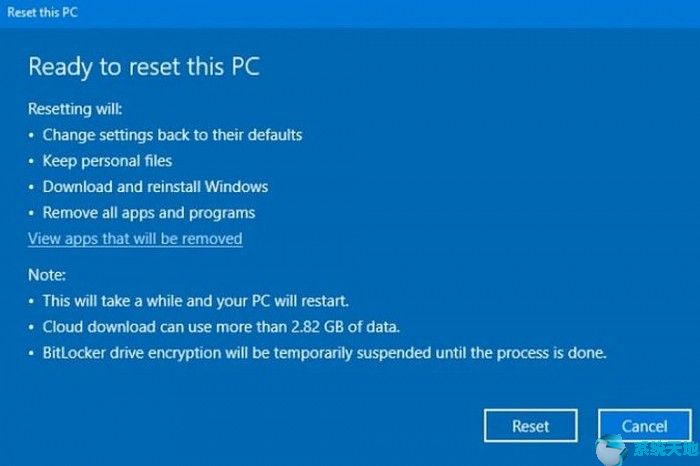The image size is (700, 466).
Task: Click the PC will restart note
Action: (x=196, y=301)
